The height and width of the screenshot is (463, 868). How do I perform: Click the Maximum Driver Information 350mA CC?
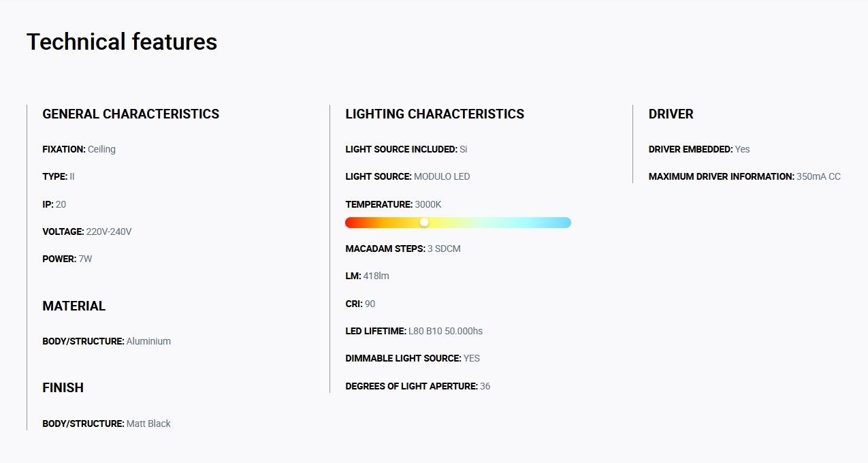point(744,176)
